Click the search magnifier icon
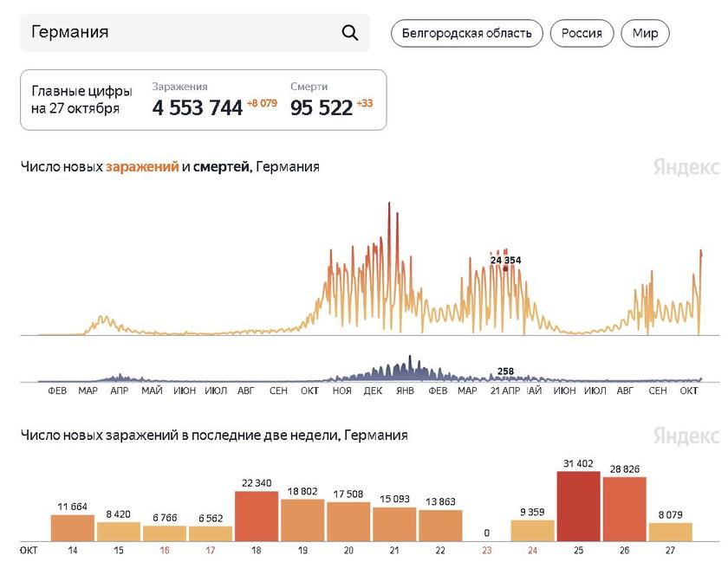This screenshot has width=728, height=562. click(349, 32)
